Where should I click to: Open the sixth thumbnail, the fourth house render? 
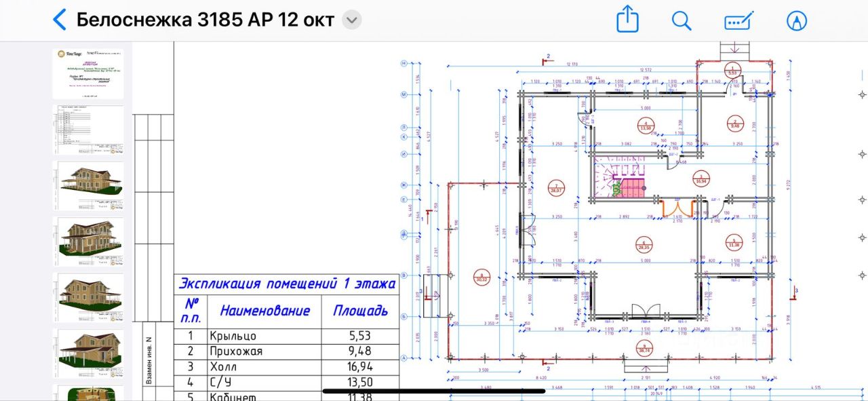(x=88, y=354)
